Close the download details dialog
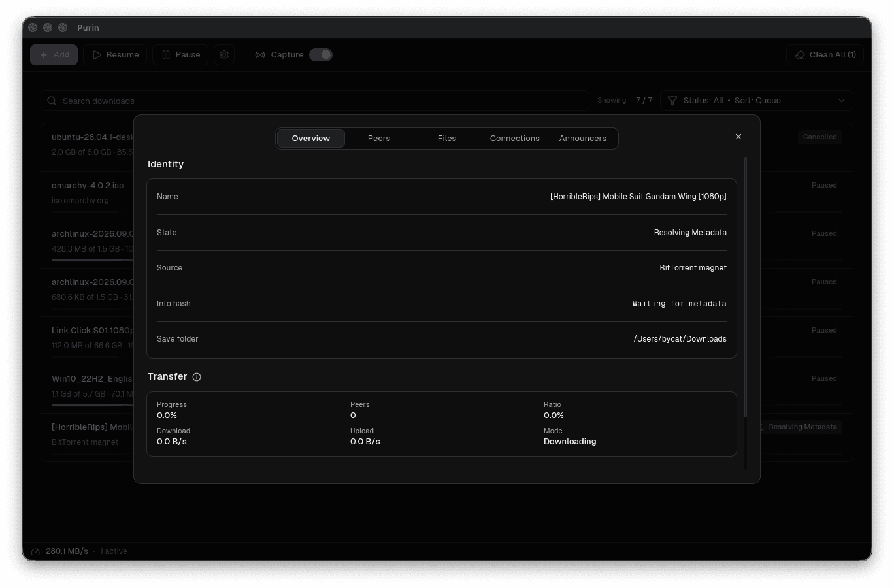Image resolution: width=894 pixels, height=588 pixels. click(x=738, y=137)
